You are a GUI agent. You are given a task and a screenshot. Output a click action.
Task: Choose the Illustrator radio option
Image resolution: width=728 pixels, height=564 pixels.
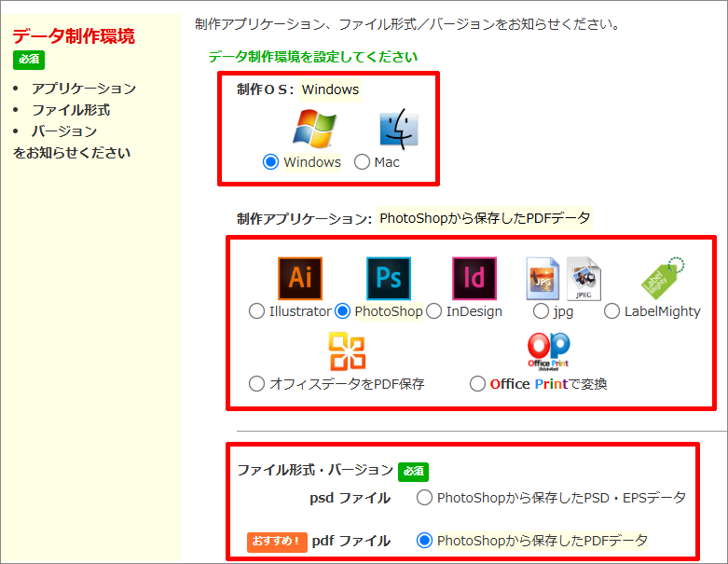(x=256, y=311)
